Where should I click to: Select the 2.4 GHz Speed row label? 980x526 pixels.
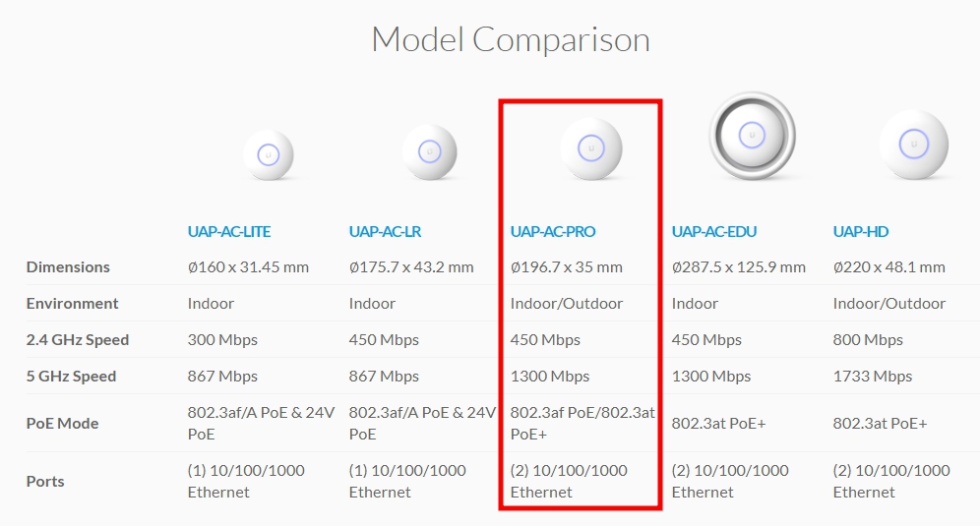78,340
